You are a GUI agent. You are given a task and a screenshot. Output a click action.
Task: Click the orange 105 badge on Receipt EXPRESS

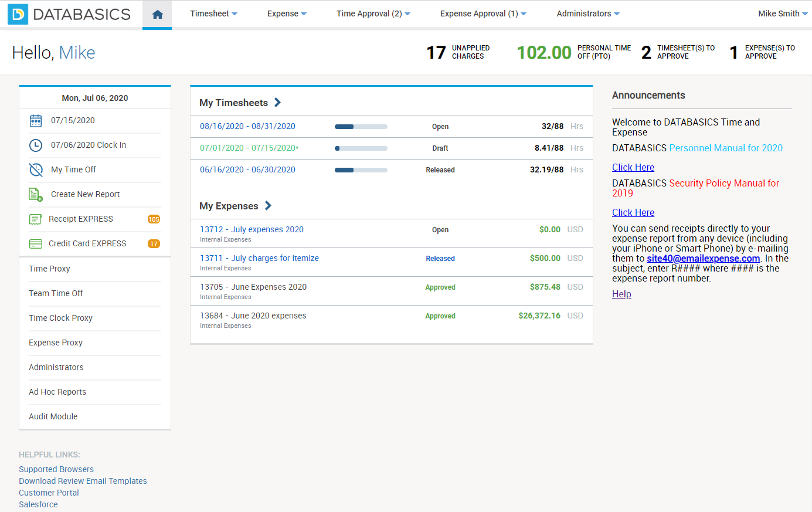point(154,219)
